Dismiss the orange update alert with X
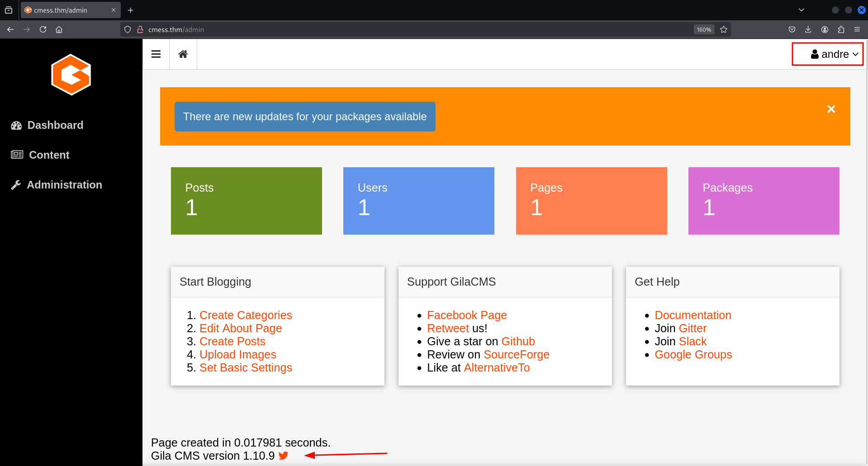 [831, 109]
